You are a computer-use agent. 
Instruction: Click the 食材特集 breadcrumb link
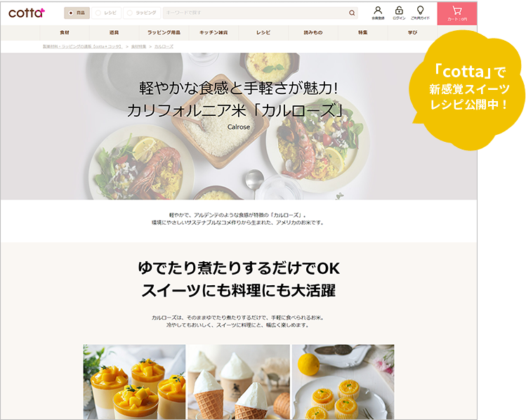[x=138, y=46]
